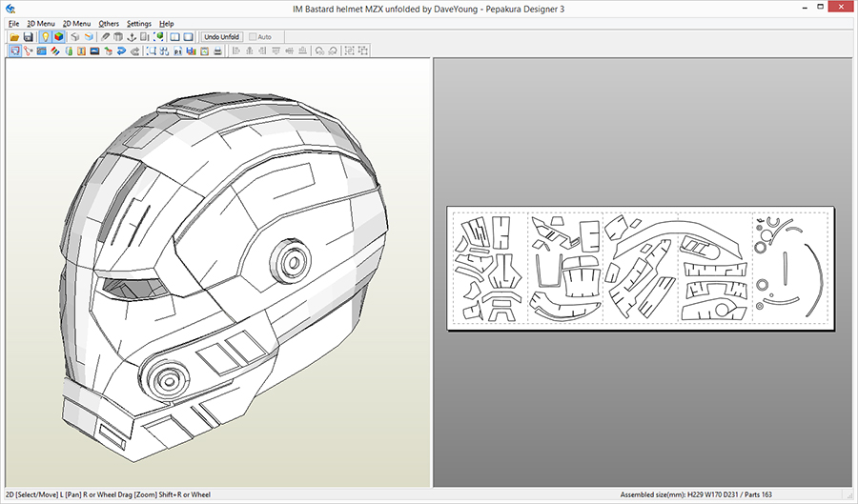858x504 pixels.
Task: Select the anchor tool icon
Action: coord(132,37)
